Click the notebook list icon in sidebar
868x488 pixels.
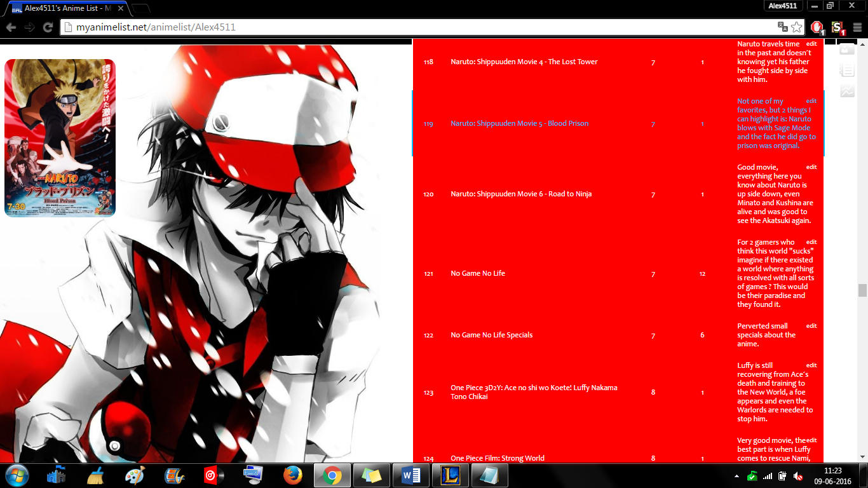point(846,69)
